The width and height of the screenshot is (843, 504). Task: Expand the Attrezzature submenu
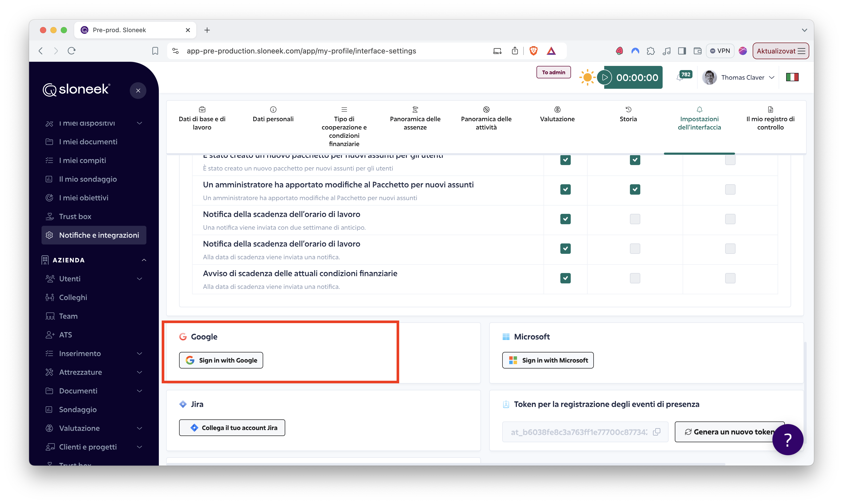click(139, 372)
